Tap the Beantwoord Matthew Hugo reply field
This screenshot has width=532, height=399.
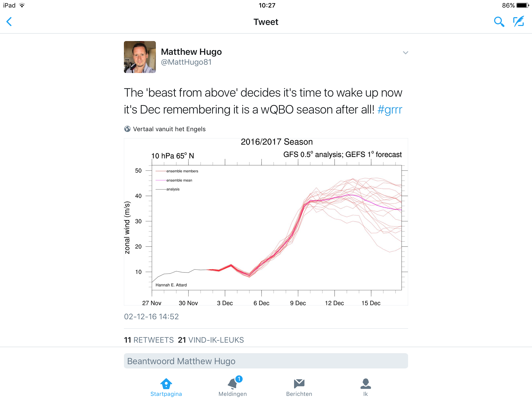(x=266, y=361)
